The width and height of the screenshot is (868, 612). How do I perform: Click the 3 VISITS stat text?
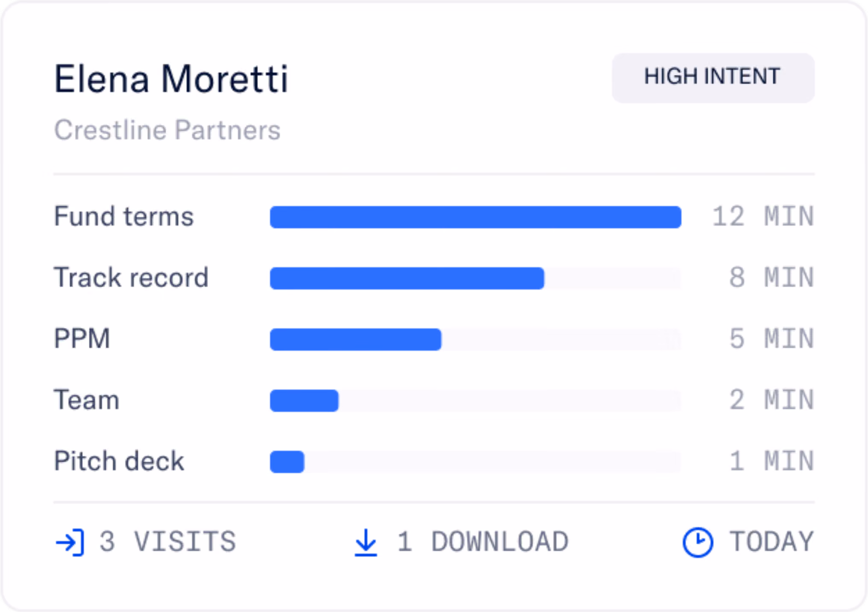point(167,541)
